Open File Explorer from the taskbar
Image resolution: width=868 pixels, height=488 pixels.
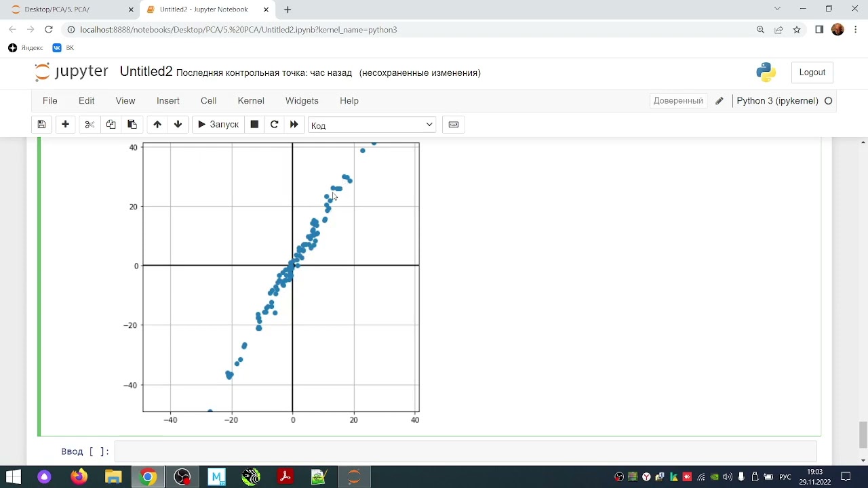pos(113,477)
